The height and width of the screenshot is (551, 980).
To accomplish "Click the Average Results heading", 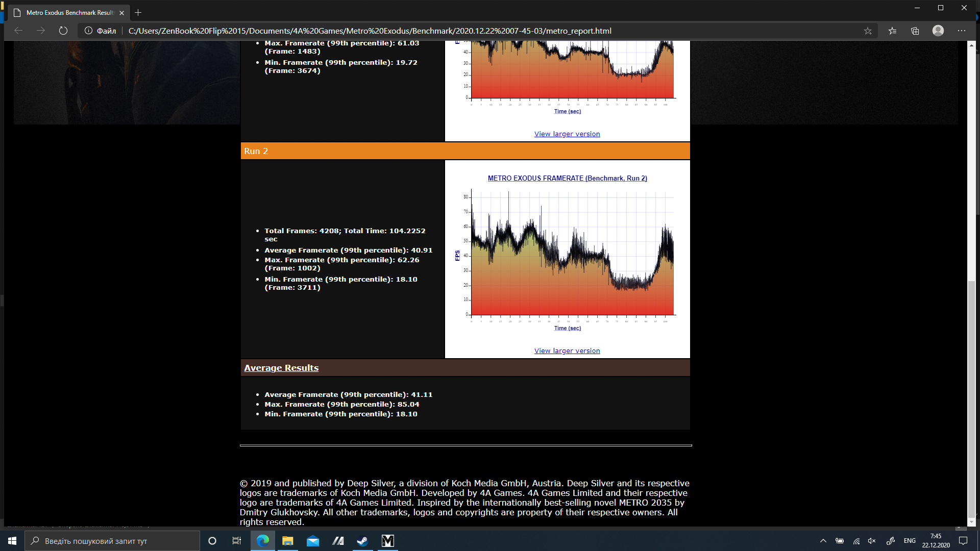I will click(281, 368).
